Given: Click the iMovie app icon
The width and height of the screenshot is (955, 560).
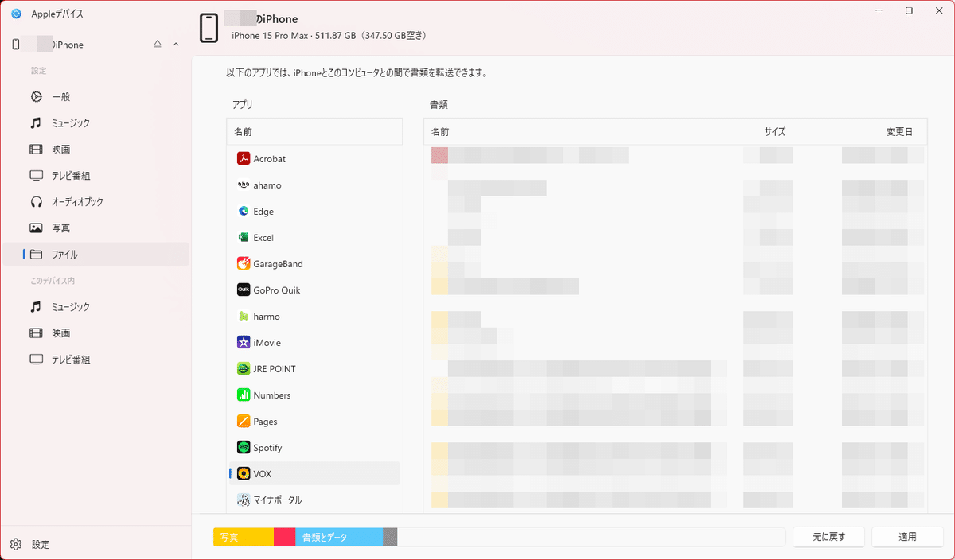Looking at the screenshot, I should pyautogui.click(x=244, y=342).
